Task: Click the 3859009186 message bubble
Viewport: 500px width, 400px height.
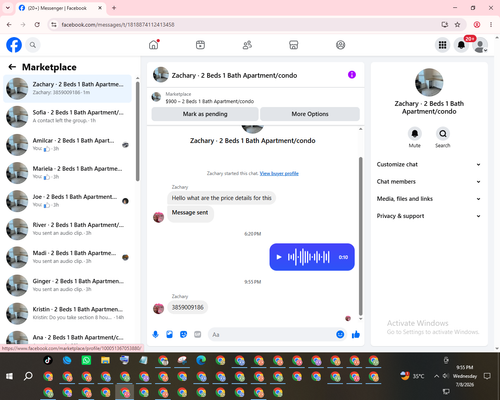Action: click(x=187, y=307)
